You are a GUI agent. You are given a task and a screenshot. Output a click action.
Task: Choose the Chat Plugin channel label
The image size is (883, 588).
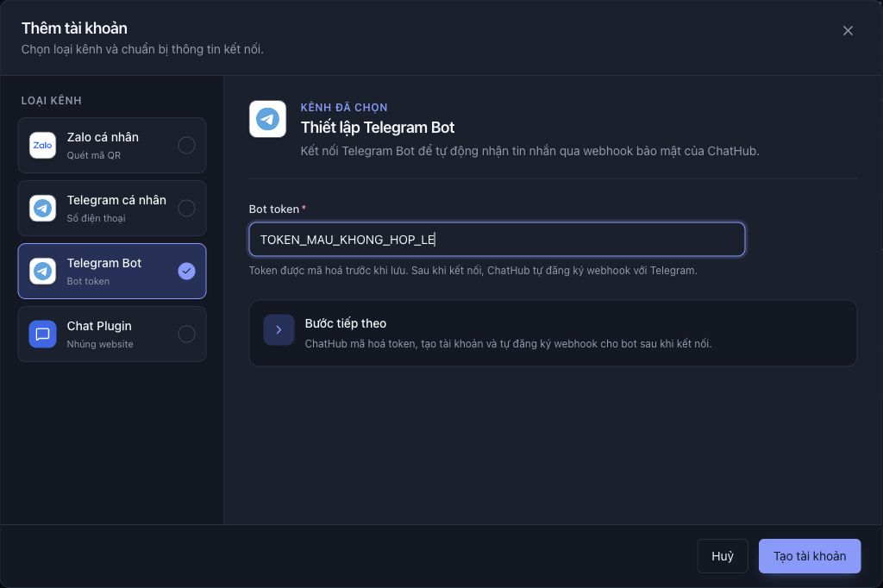(x=99, y=326)
